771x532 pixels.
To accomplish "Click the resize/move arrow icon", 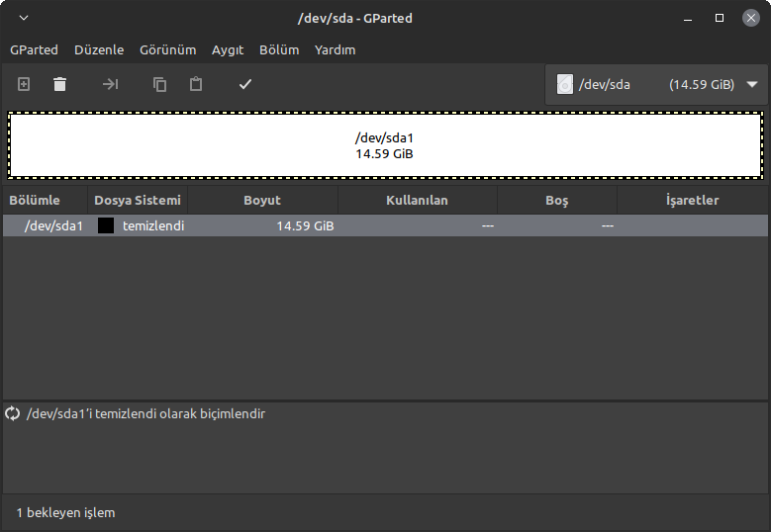I will click(110, 84).
